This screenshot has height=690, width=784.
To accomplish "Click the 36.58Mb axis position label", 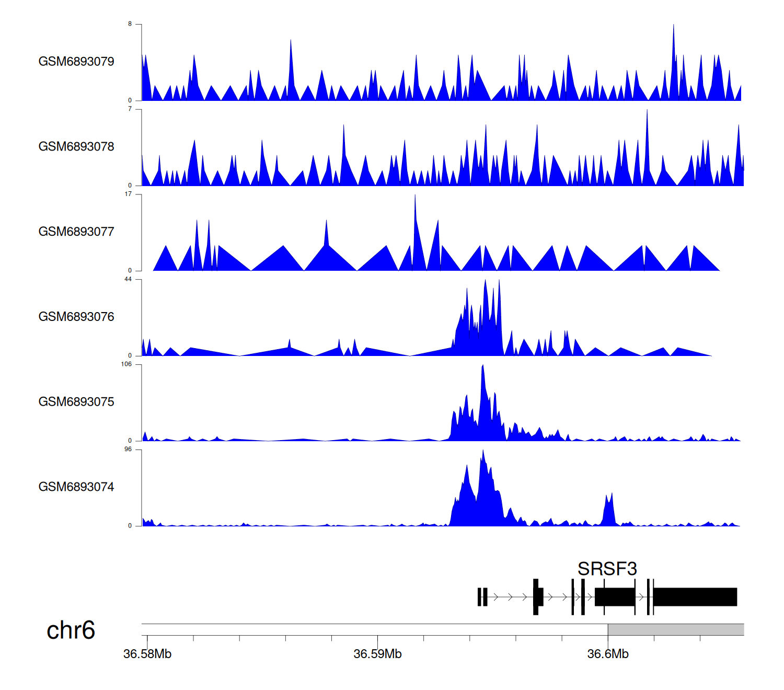I will (147, 654).
